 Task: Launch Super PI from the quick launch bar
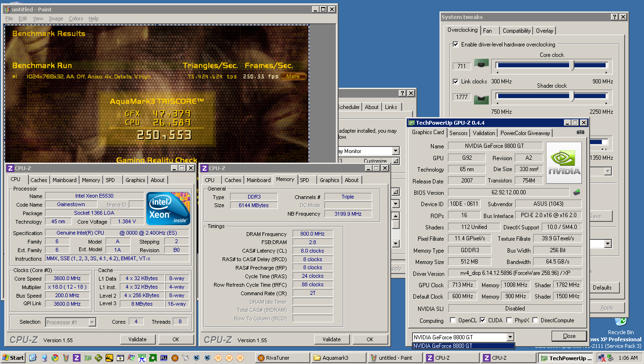coord(142,358)
